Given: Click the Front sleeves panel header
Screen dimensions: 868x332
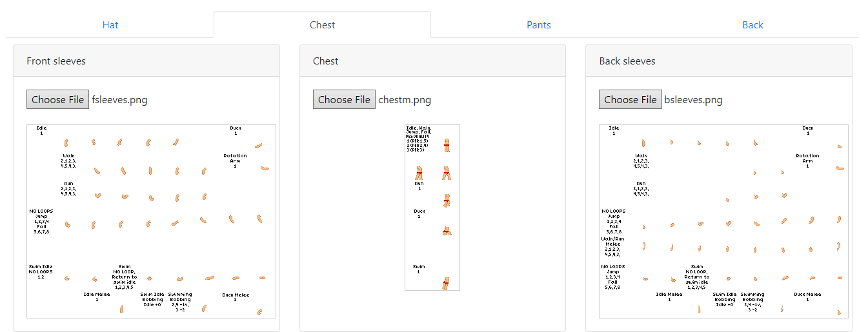Looking at the screenshot, I should point(56,61).
